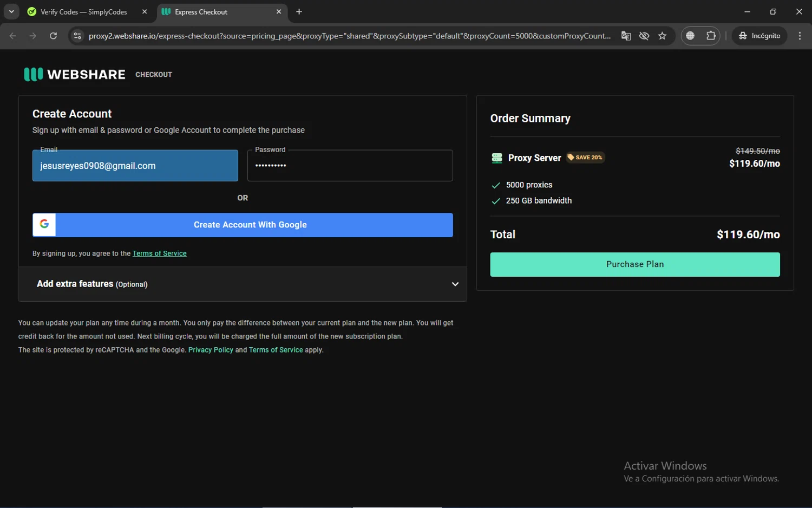
Task: Restore down the browser window
Action: pos(773,11)
